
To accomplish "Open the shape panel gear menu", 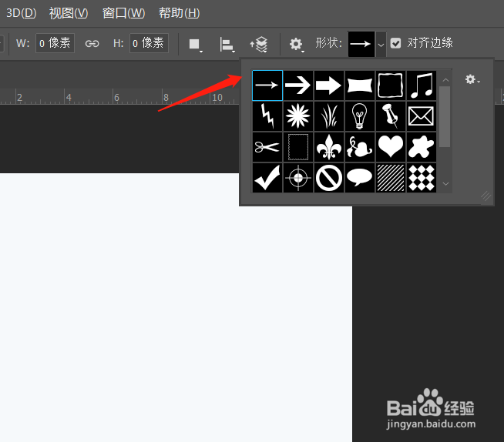I will (x=472, y=79).
